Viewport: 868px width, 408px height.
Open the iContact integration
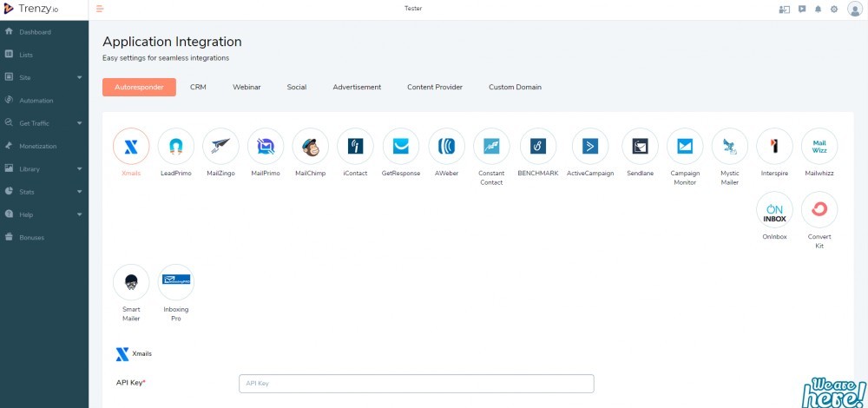click(355, 146)
